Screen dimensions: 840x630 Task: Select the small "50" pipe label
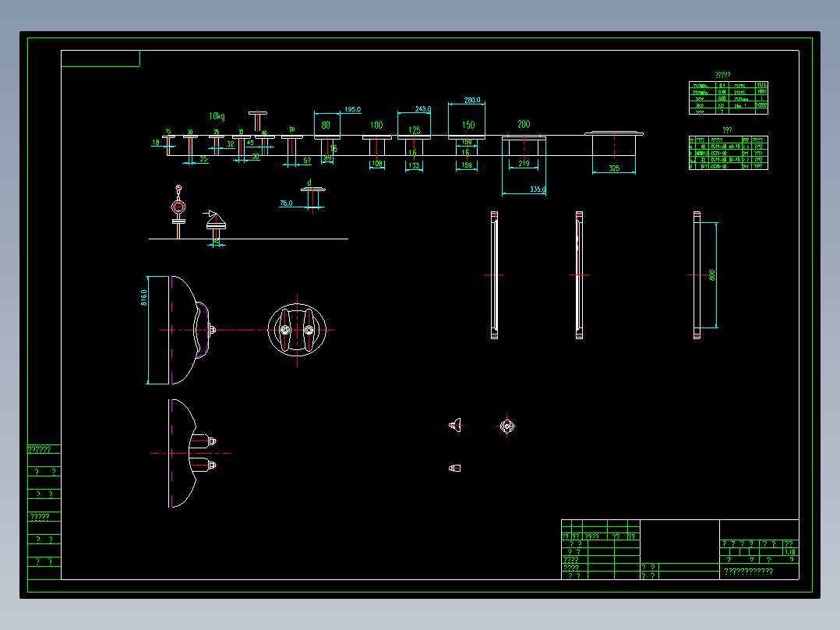pos(292,129)
